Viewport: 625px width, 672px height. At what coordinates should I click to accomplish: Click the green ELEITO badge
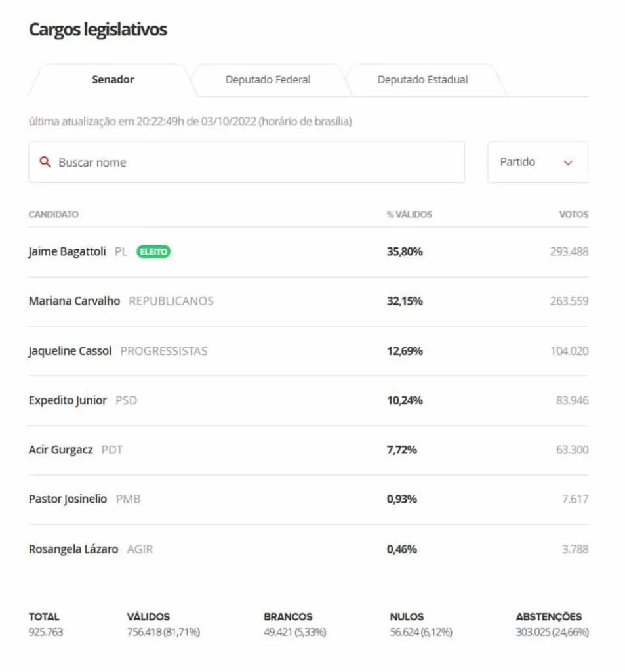click(153, 251)
